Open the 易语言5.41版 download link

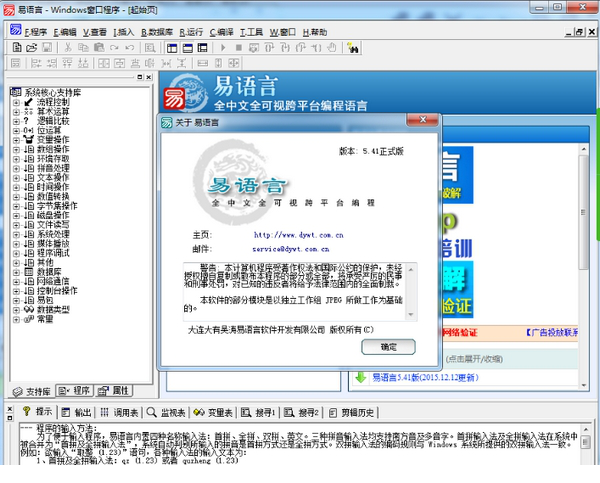click(x=425, y=378)
